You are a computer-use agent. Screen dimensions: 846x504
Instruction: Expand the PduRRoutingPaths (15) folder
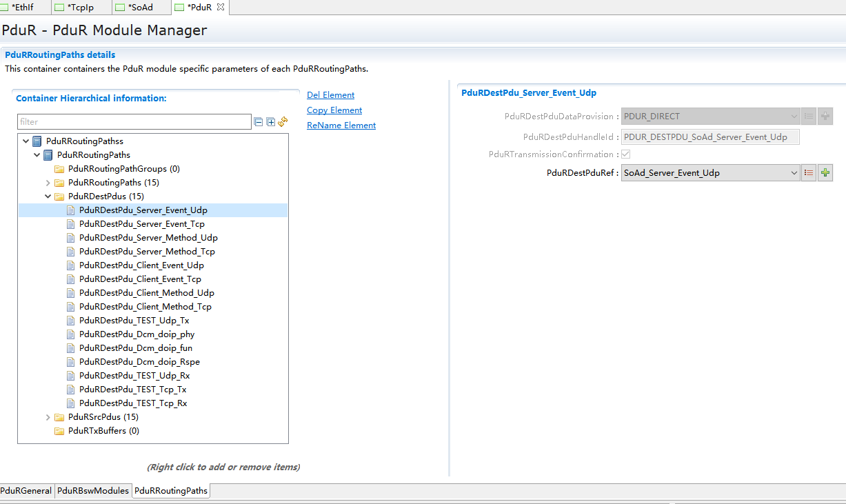48,183
